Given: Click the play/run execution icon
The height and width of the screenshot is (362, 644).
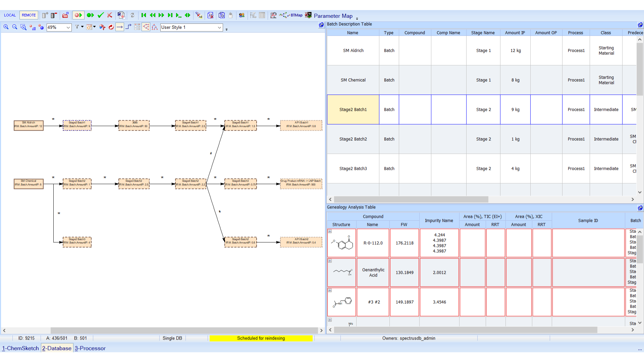Looking at the screenshot, I should (90, 15).
